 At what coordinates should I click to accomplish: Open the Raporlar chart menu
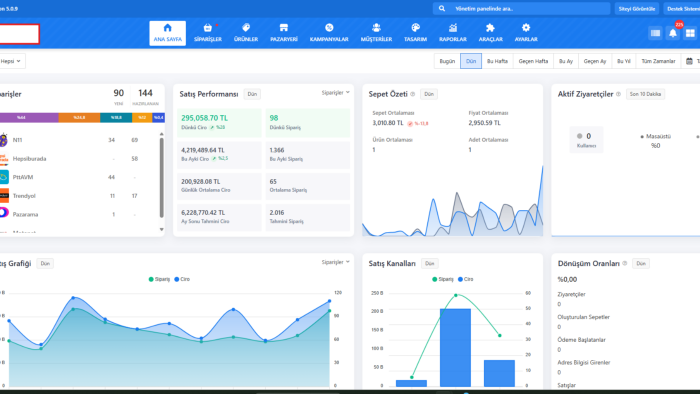click(x=453, y=33)
